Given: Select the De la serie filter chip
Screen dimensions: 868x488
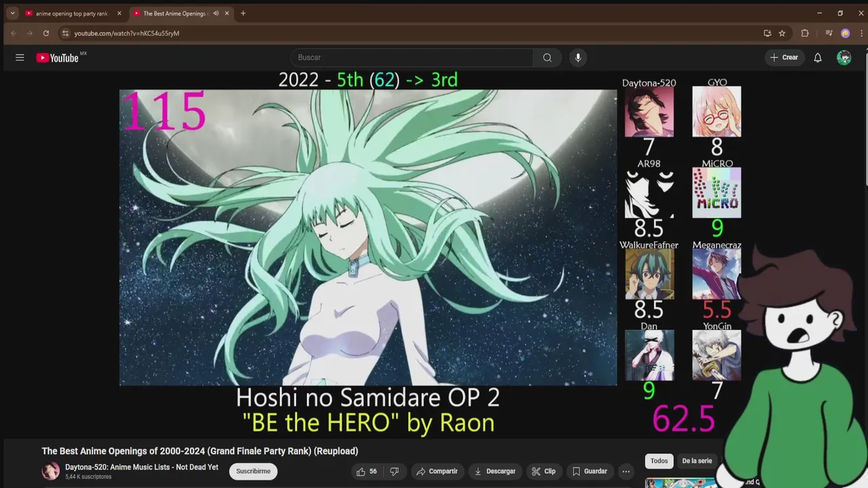Looking at the screenshot, I should 697,461.
